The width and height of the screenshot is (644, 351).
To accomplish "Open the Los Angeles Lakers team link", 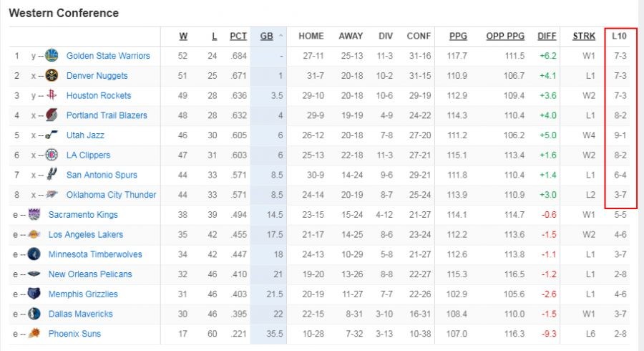I will tap(86, 234).
